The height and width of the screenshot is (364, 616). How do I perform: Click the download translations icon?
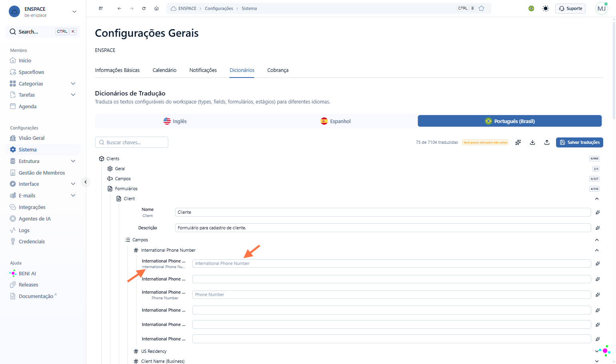(532, 142)
